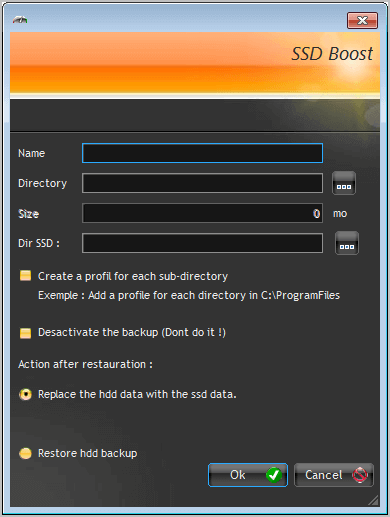Click the 'Name' label

click(31, 153)
